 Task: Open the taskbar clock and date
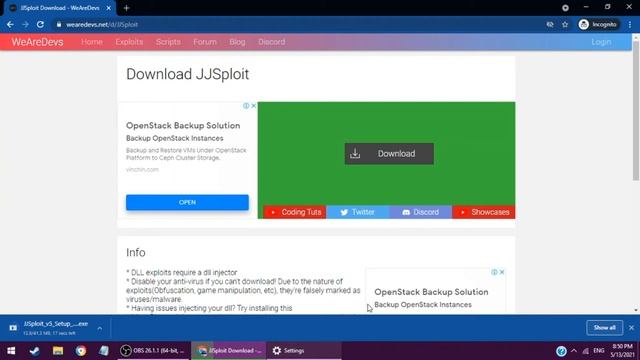[622, 351]
